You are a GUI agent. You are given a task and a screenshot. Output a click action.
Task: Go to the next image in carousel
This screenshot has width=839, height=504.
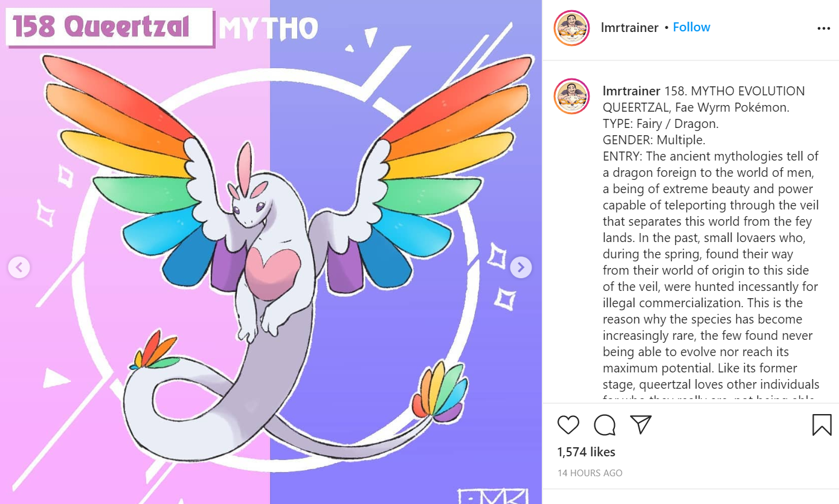point(521,267)
